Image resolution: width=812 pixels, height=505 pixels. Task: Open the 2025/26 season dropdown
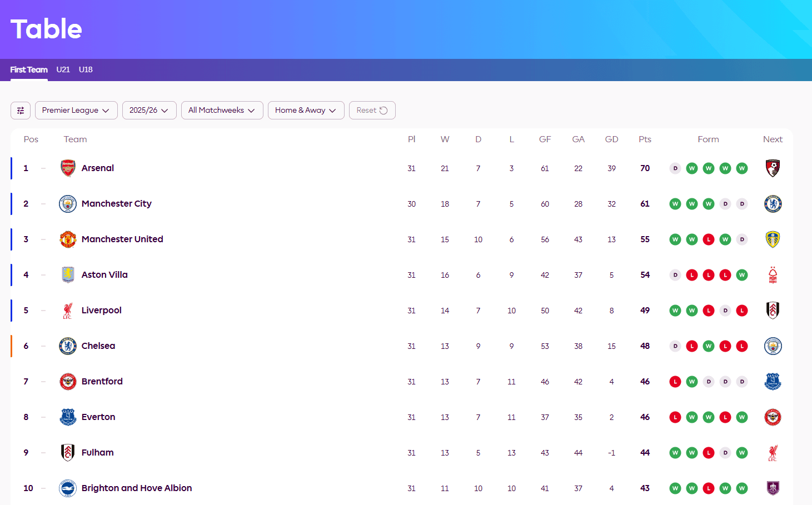[x=149, y=110]
